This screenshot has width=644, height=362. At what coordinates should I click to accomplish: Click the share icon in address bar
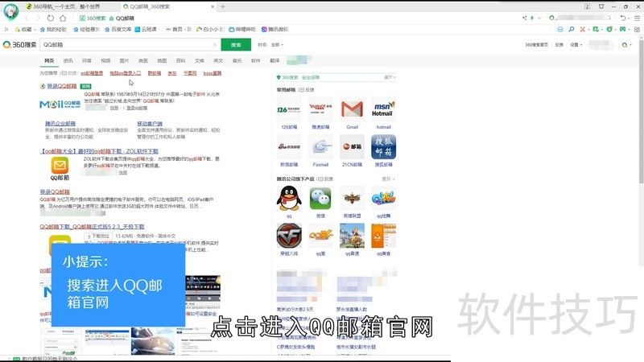click(x=524, y=18)
